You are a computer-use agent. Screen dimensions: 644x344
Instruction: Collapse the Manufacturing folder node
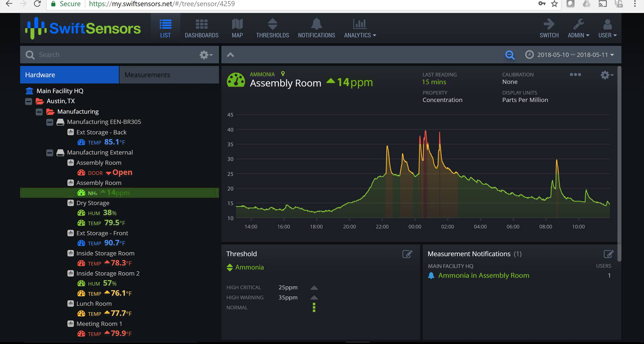coord(39,112)
